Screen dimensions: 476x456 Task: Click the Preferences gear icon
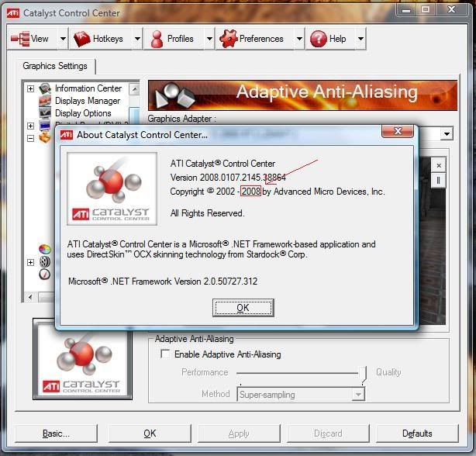point(228,39)
